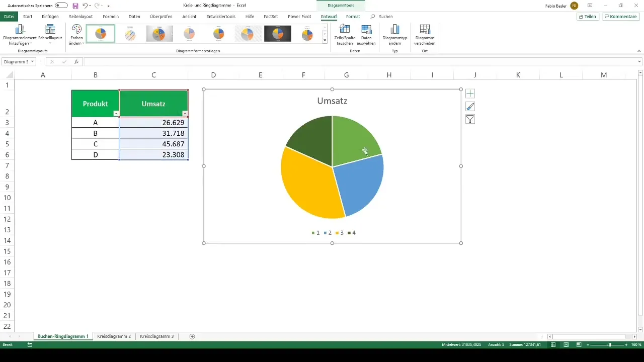
Task: Select cell with value 45.687
Action: 153,144
